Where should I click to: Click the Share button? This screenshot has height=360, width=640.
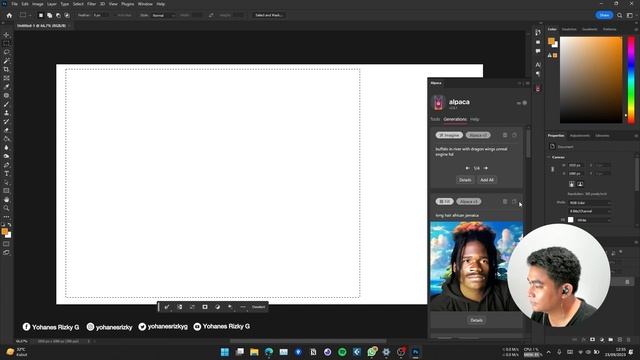[604, 15]
